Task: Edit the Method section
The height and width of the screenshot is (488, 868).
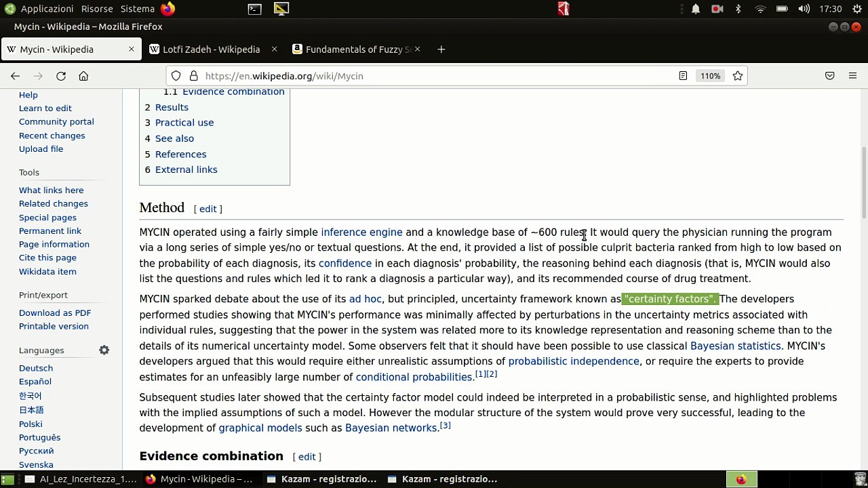Action: [x=208, y=209]
